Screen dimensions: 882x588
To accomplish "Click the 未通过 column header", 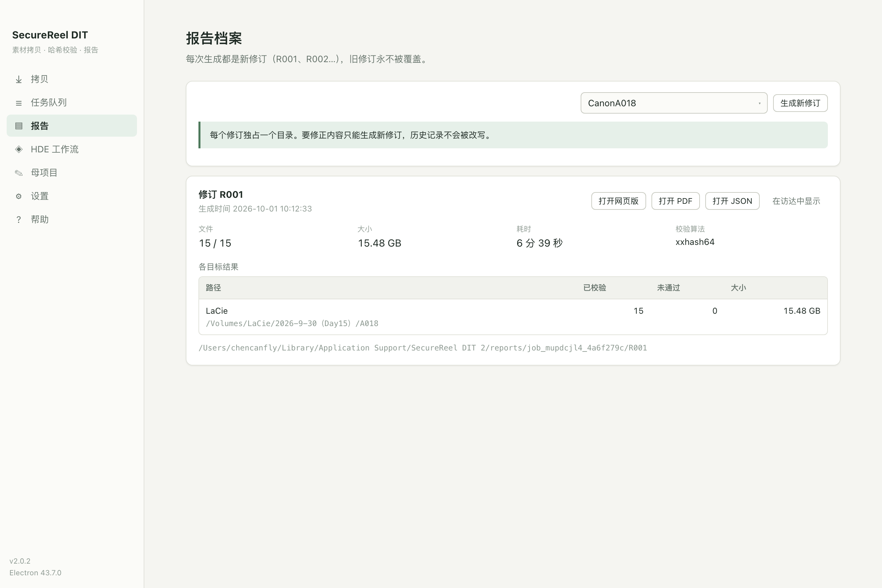I will pyautogui.click(x=668, y=288).
